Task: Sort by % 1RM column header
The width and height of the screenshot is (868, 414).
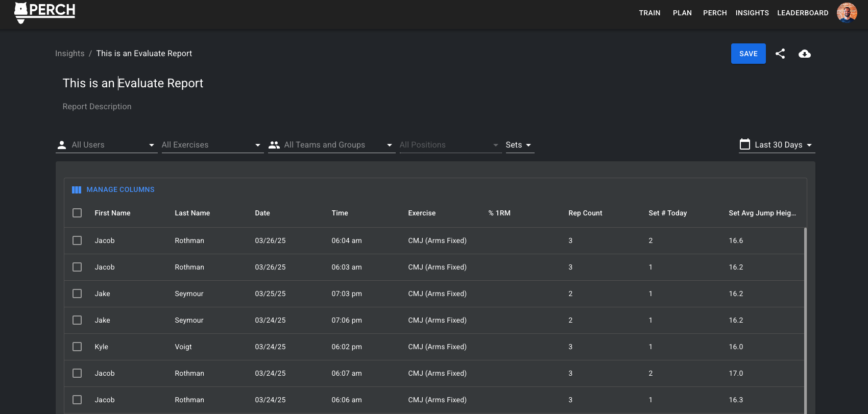Action: (499, 213)
